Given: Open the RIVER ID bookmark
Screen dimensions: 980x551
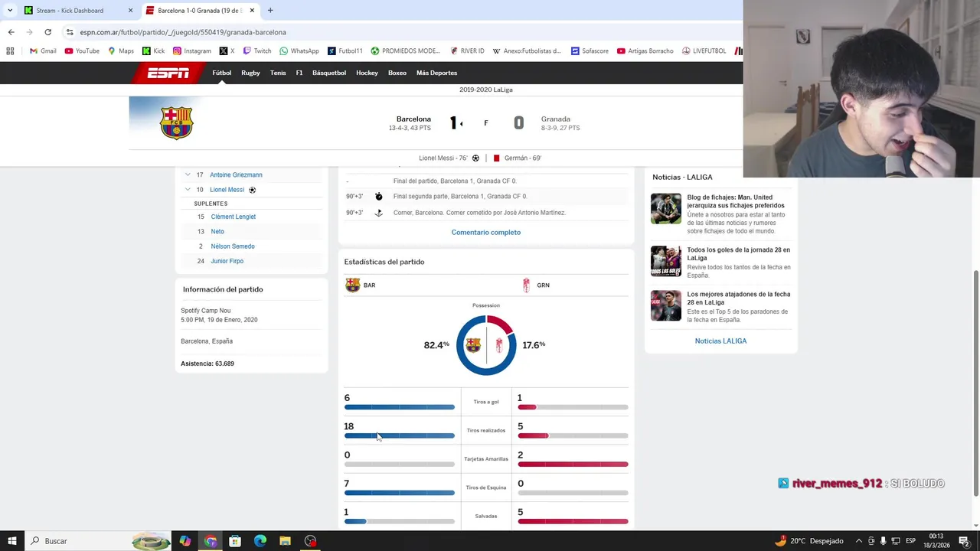Looking at the screenshot, I should point(468,51).
